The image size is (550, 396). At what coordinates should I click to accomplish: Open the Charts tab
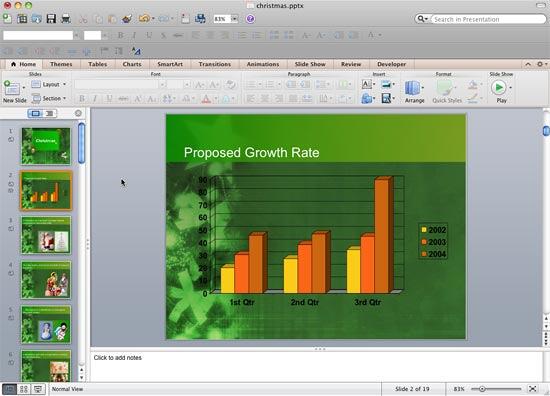coord(132,64)
